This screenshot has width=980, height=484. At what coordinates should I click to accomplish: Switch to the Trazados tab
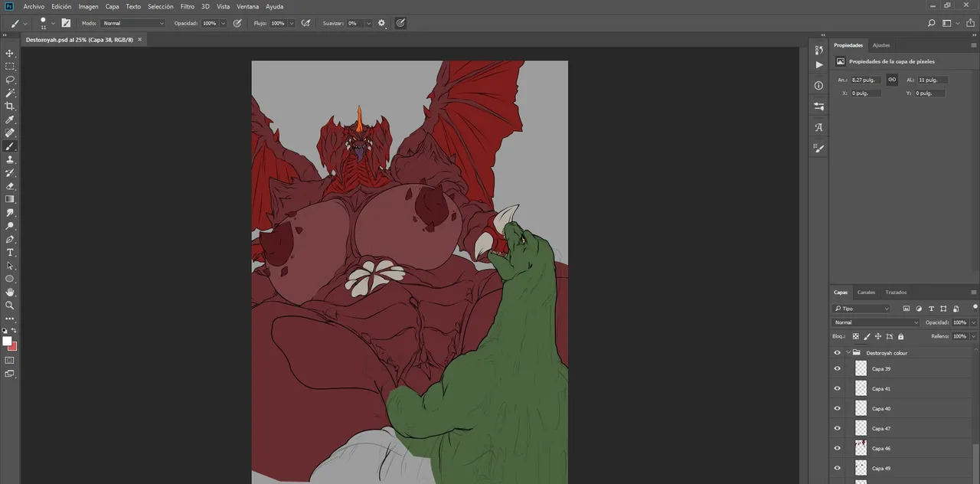coord(896,293)
